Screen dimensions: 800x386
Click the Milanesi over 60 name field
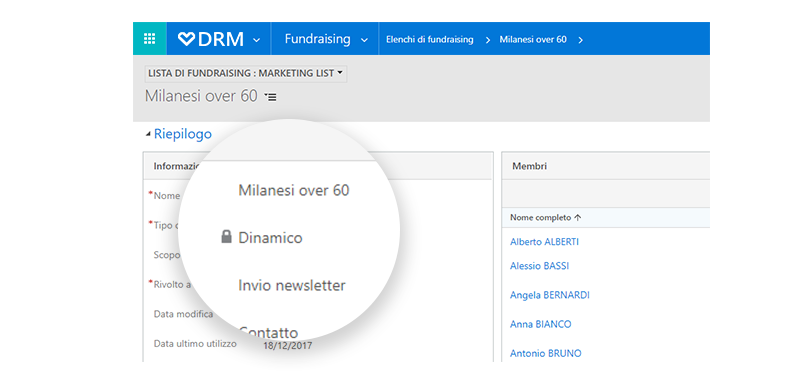294,191
